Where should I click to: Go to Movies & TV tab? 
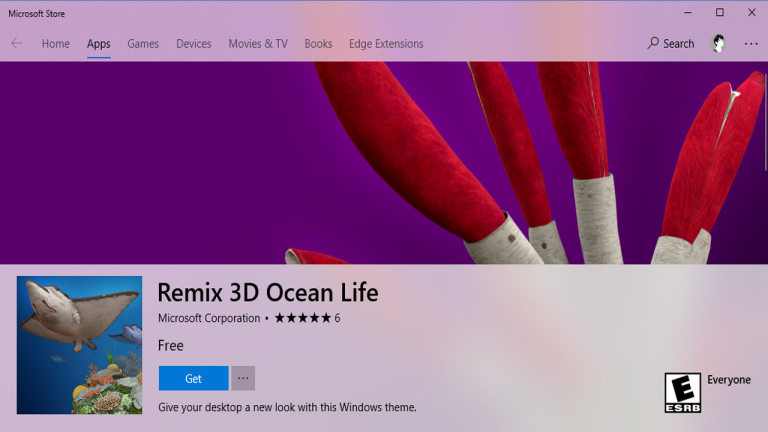point(258,44)
